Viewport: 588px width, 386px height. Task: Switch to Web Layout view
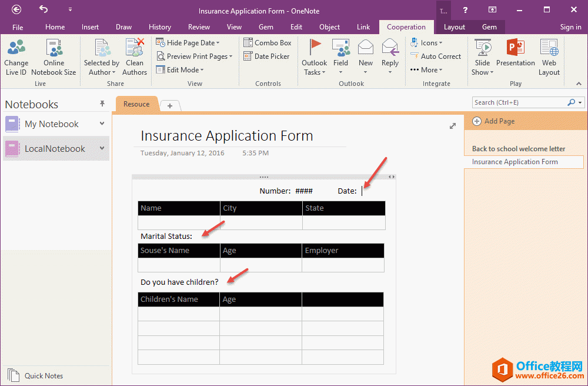(549, 56)
